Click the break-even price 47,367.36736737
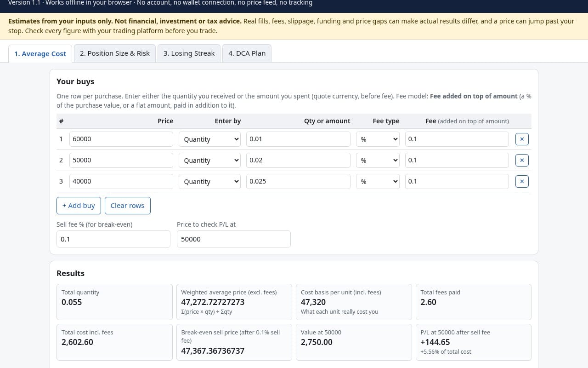Screen dimensions: 588x368 point(213,351)
